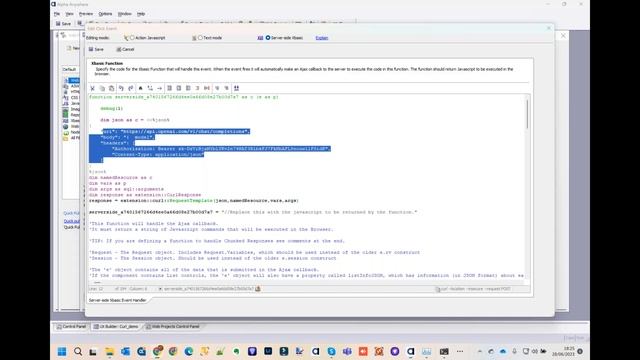The width and height of the screenshot is (640, 360).
Task: Select Server-side Xbasic Event Handler tab
Action: [x=117, y=300]
